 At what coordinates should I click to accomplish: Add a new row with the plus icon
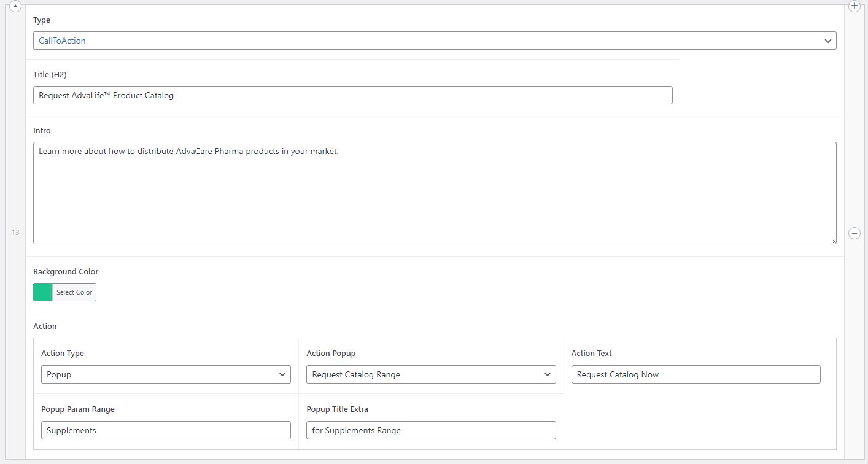(854, 6)
